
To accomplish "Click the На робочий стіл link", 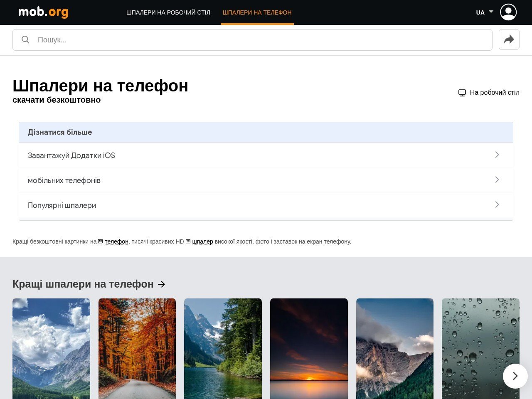I will (x=489, y=93).
